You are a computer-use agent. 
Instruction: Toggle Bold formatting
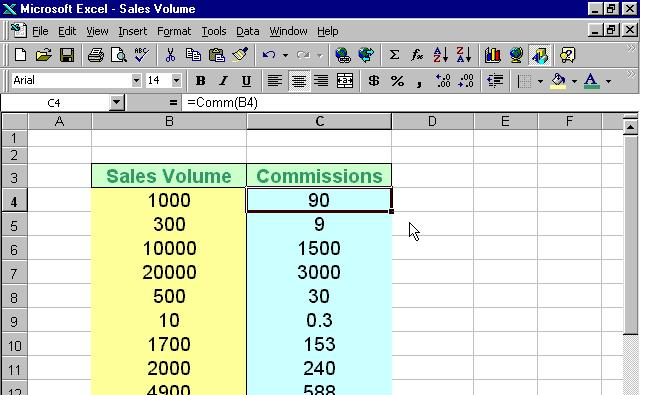[200, 81]
